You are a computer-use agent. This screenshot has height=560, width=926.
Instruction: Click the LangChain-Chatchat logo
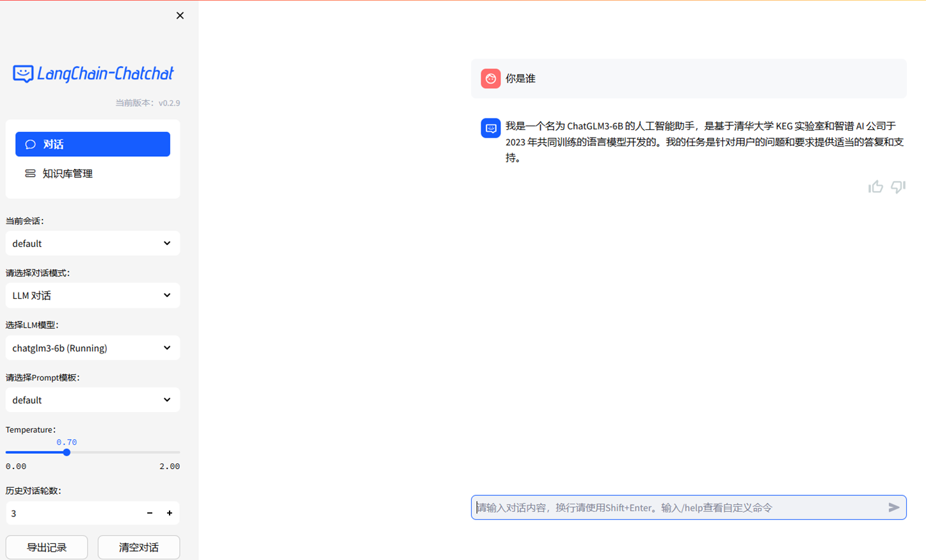click(x=93, y=74)
